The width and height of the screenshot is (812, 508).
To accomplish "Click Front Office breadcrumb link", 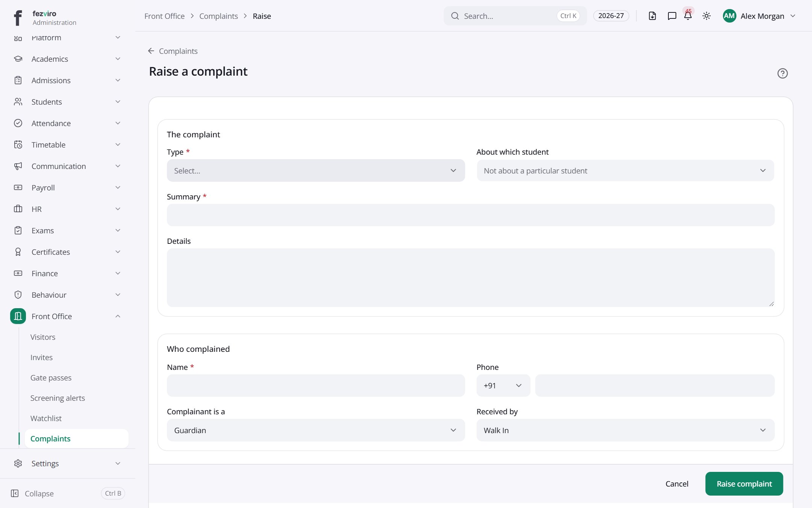I will 164,16.
